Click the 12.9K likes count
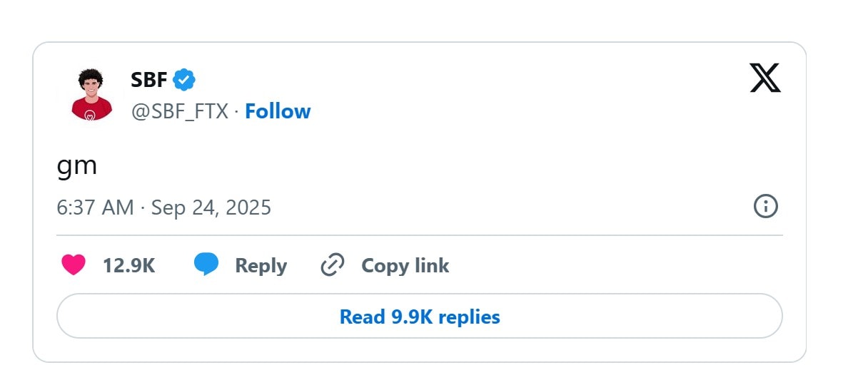This screenshot has width=868, height=375. (129, 266)
